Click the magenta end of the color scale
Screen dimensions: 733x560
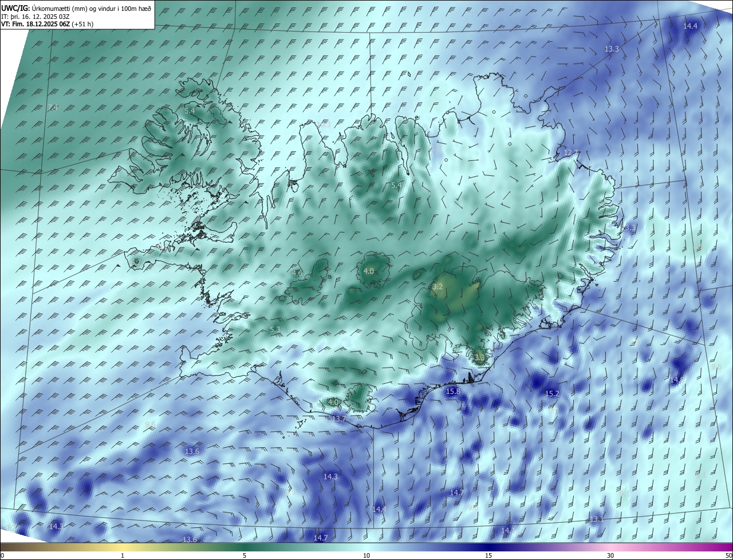[722, 547]
